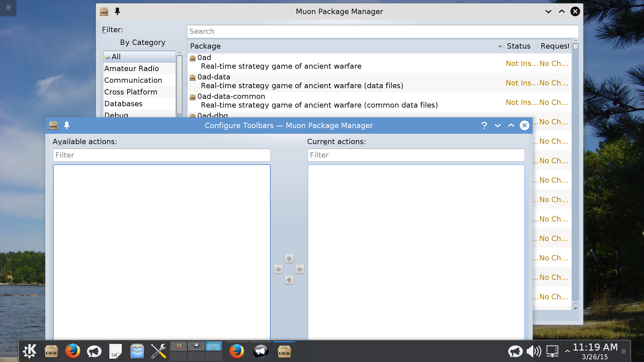The height and width of the screenshot is (362, 644).
Task: Launch the megaphone chat app from panel launcher
Action: coord(94,351)
